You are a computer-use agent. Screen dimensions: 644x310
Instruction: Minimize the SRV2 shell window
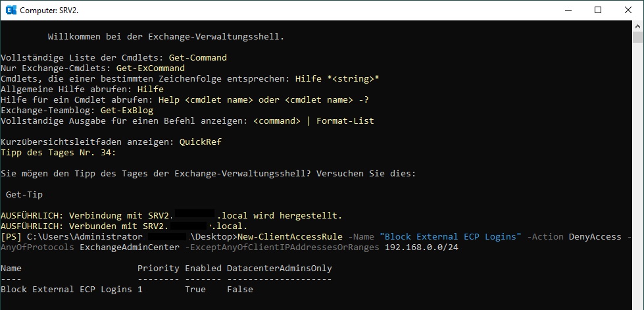click(x=568, y=11)
